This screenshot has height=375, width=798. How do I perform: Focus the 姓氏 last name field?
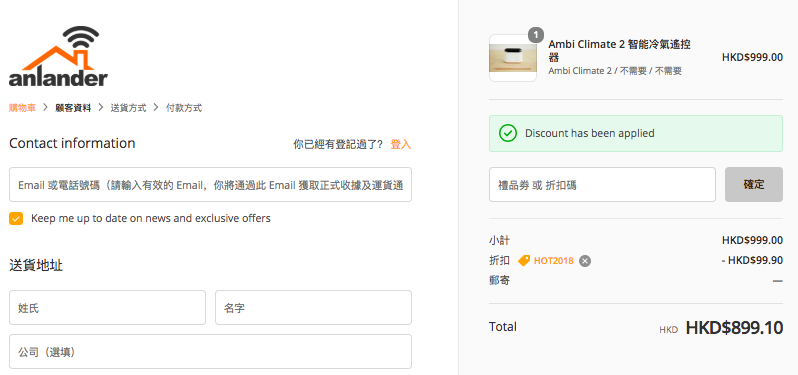coord(107,307)
